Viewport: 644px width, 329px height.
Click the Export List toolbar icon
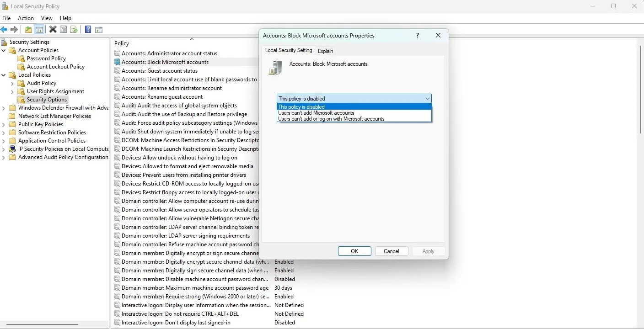pos(74,29)
